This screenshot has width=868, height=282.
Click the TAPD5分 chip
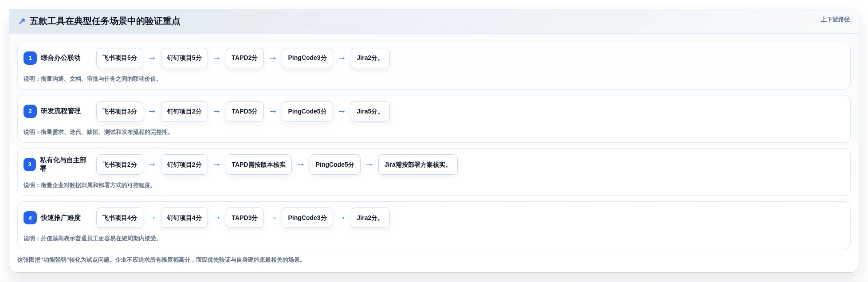tap(245, 111)
